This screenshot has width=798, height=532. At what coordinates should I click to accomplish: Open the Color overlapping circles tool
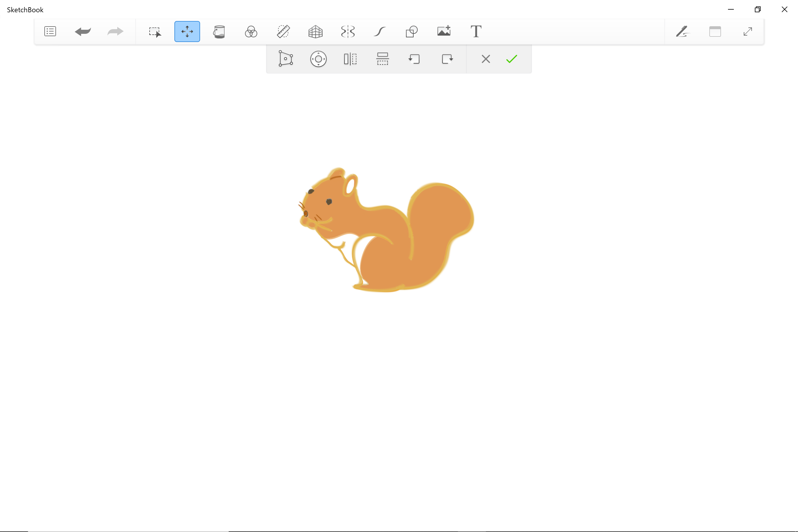pyautogui.click(x=251, y=32)
